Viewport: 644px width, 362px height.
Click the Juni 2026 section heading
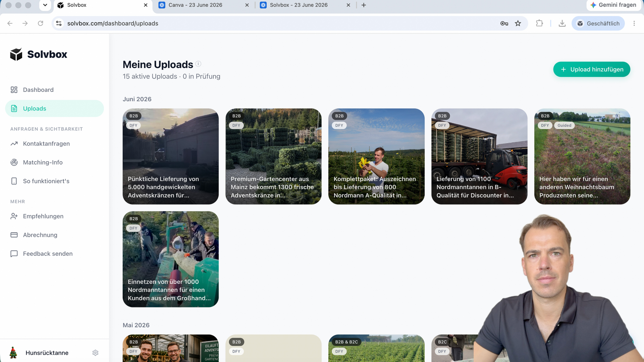137,99
